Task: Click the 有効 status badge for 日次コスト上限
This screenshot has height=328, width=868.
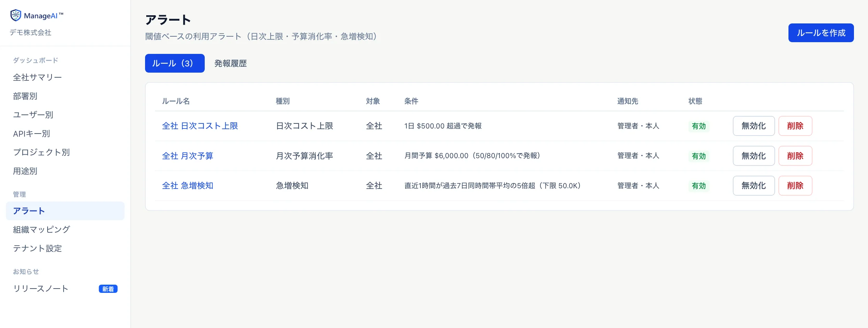Action: pos(699,126)
